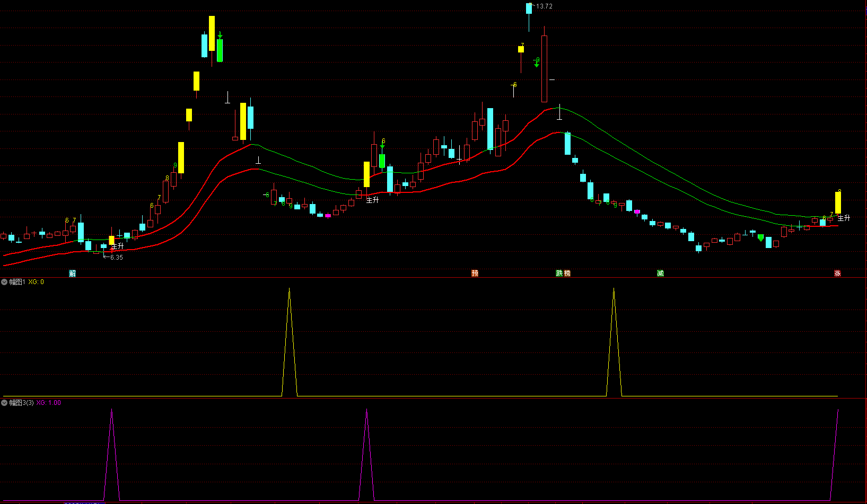Screen dimensions: 867x504
Task: Click the orange 预 event marker icon
Action: 475,273
